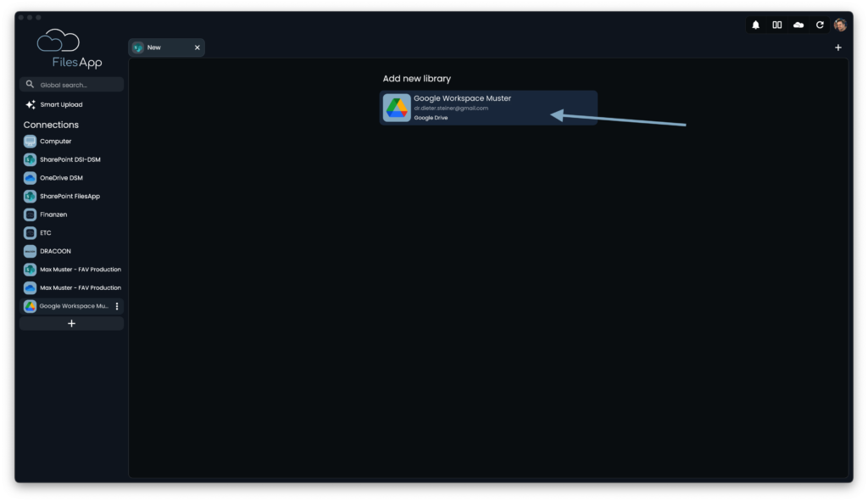Viewport: 868px width, 501px height.
Task: Select the Google Workspace Muster library card
Action: [488, 108]
